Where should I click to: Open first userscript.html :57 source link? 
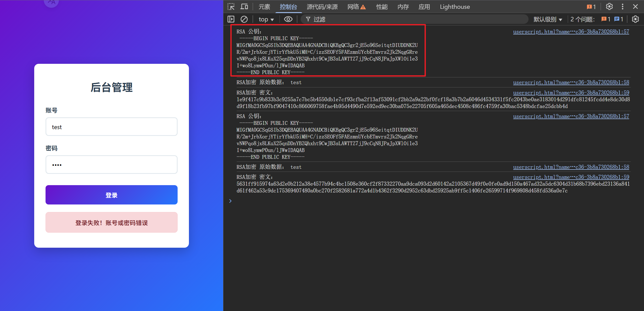coord(571,32)
